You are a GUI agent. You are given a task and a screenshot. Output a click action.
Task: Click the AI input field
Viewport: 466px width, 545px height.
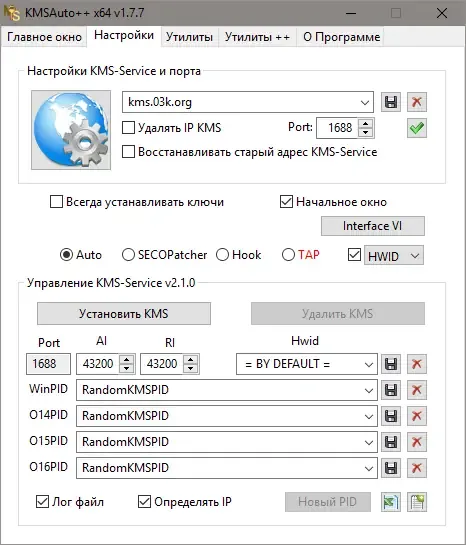tap(98, 364)
